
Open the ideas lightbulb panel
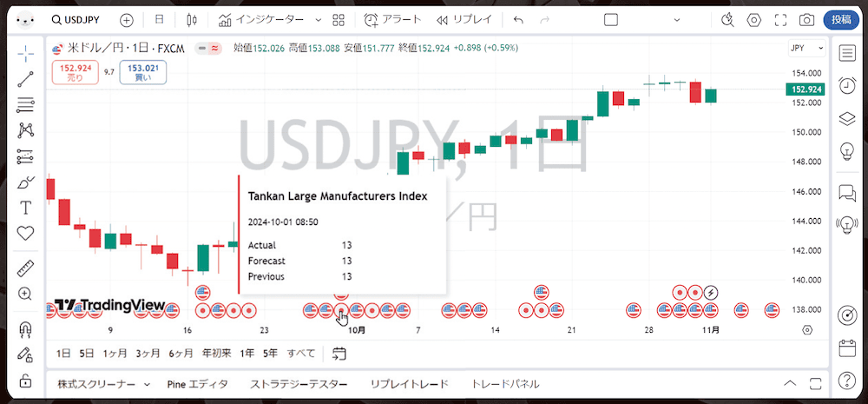(846, 150)
